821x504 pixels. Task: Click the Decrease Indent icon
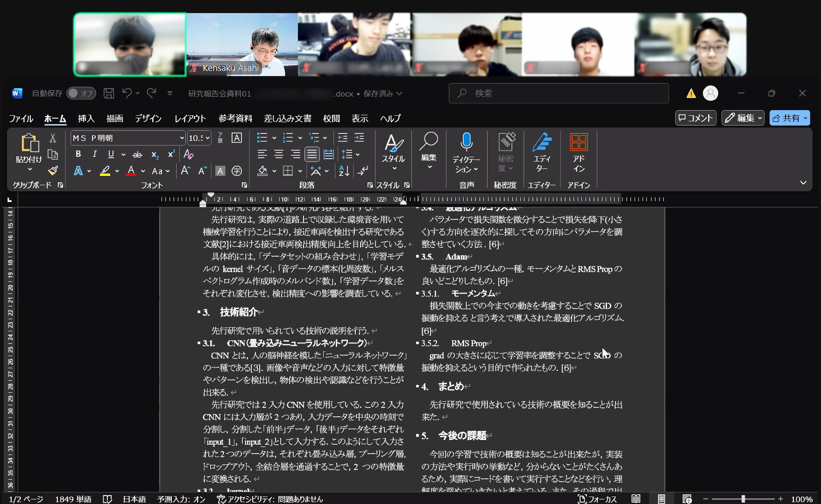(343, 138)
